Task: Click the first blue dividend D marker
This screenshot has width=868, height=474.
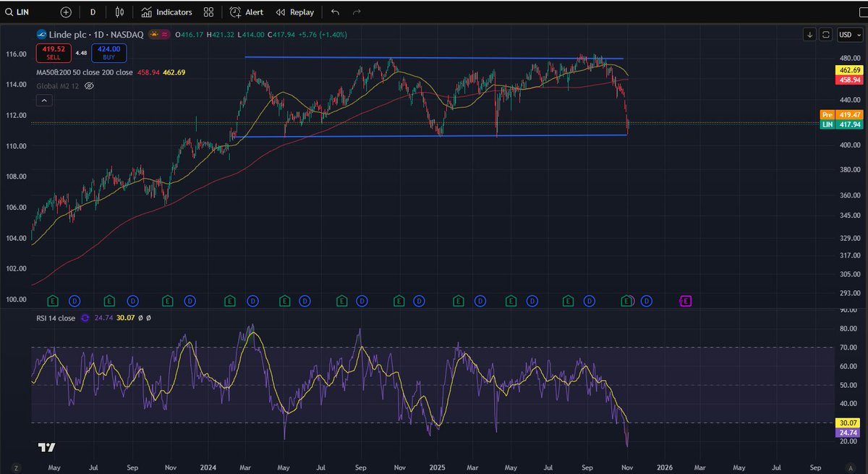Action: click(x=75, y=300)
